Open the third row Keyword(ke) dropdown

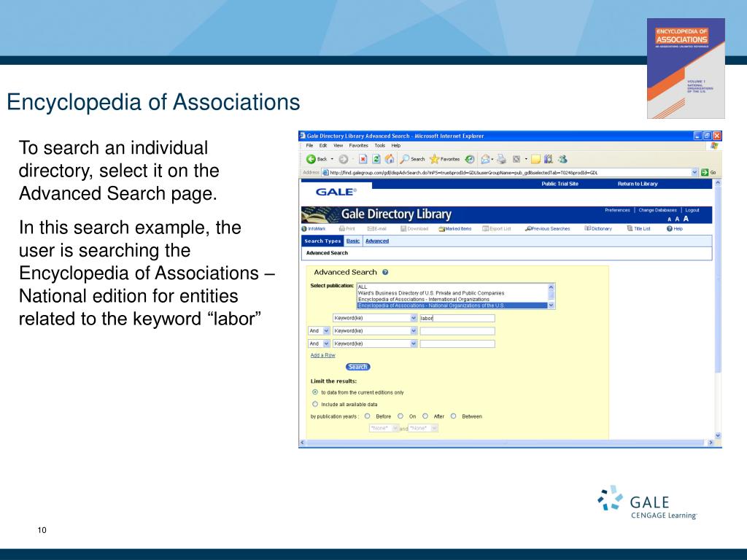tap(375, 344)
